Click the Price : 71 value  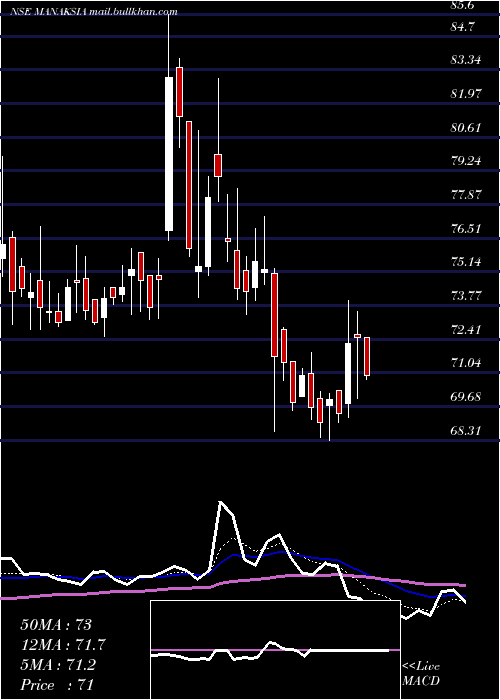57,685
